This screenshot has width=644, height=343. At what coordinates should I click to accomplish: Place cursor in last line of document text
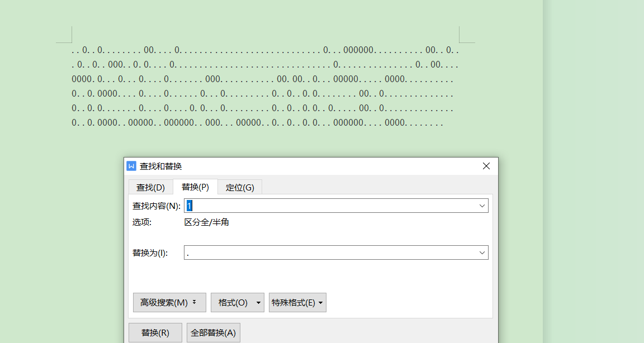(257, 122)
